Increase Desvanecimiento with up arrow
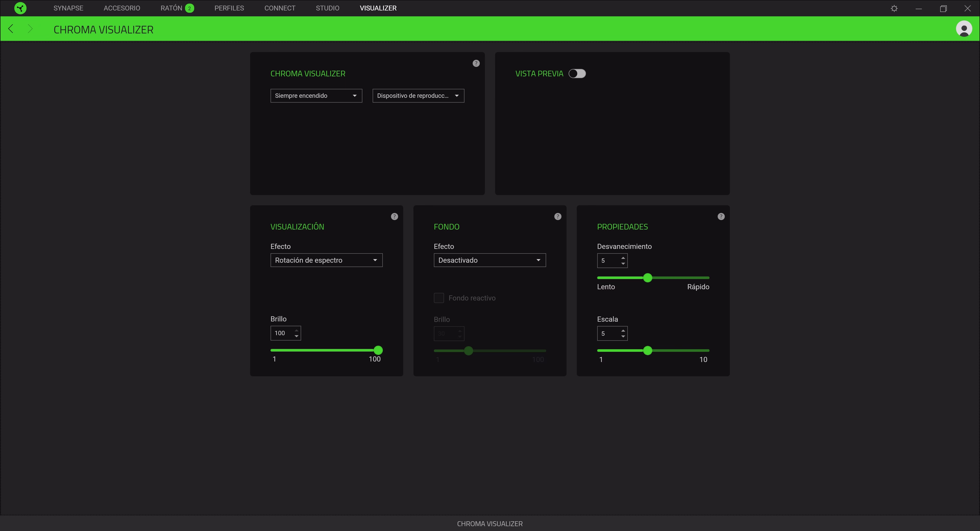 (x=623, y=258)
